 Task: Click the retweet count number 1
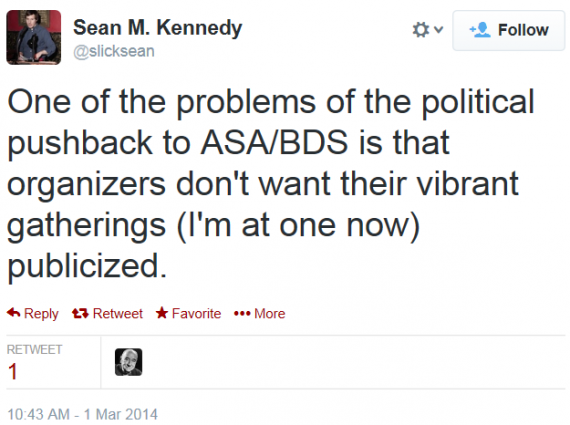point(12,372)
